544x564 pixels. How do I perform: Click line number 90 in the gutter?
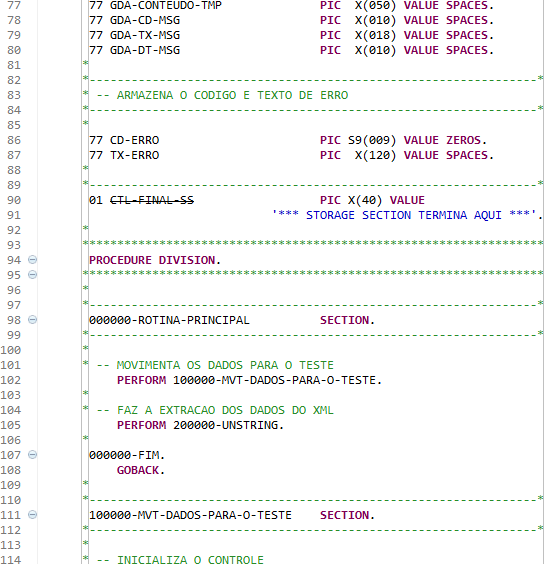point(14,200)
